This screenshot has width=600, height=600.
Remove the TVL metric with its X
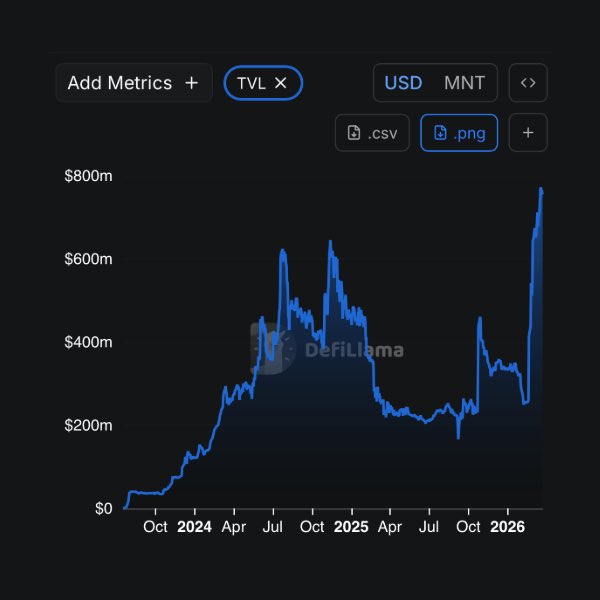(x=281, y=83)
